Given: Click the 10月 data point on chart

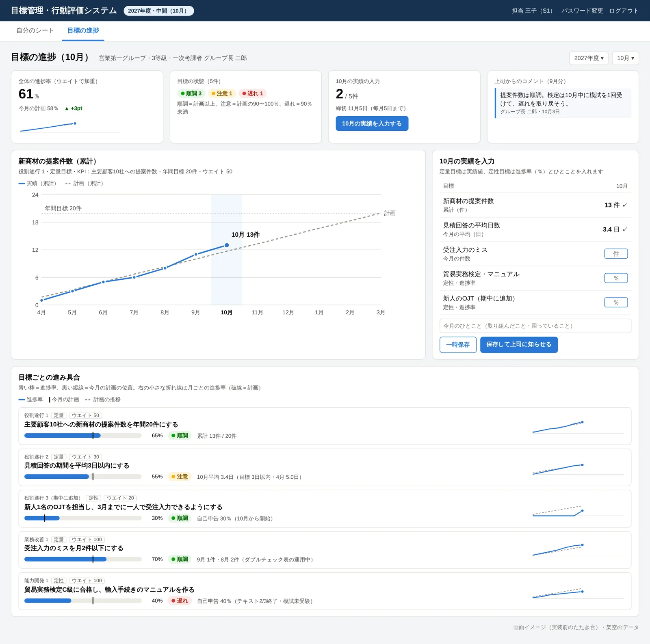Looking at the screenshot, I should pos(227,245).
